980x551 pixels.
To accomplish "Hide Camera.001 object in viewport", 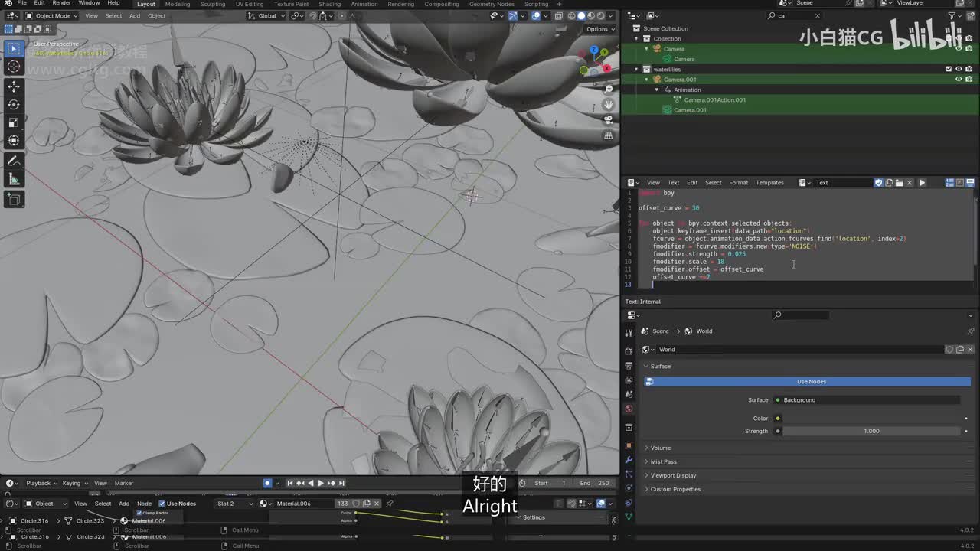I will (959, 80).
